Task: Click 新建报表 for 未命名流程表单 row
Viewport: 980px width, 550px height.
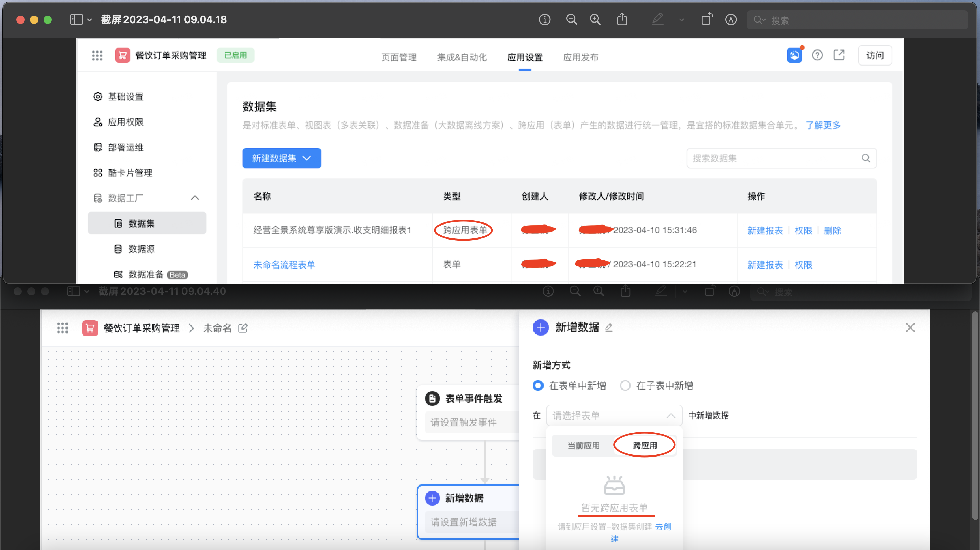Action: (x=765, y=264)
